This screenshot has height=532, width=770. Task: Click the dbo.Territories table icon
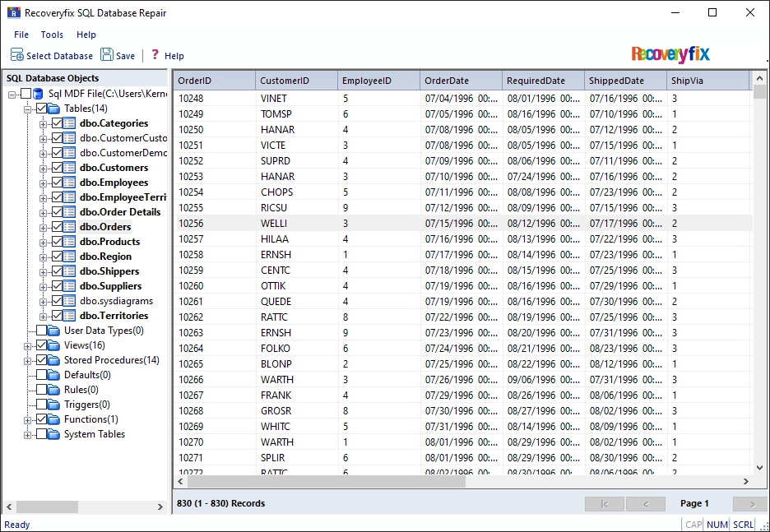click(69, 316)
